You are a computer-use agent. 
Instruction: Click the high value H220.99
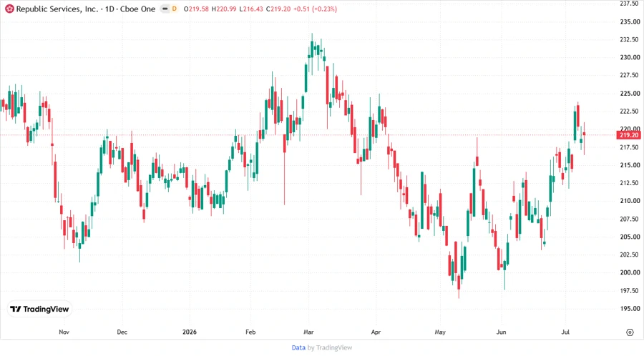pyautogui.click(x=224, y=9)
